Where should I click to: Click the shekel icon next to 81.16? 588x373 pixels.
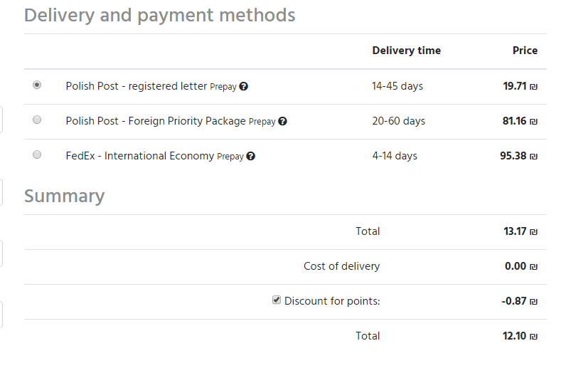[x=534, y=122]
